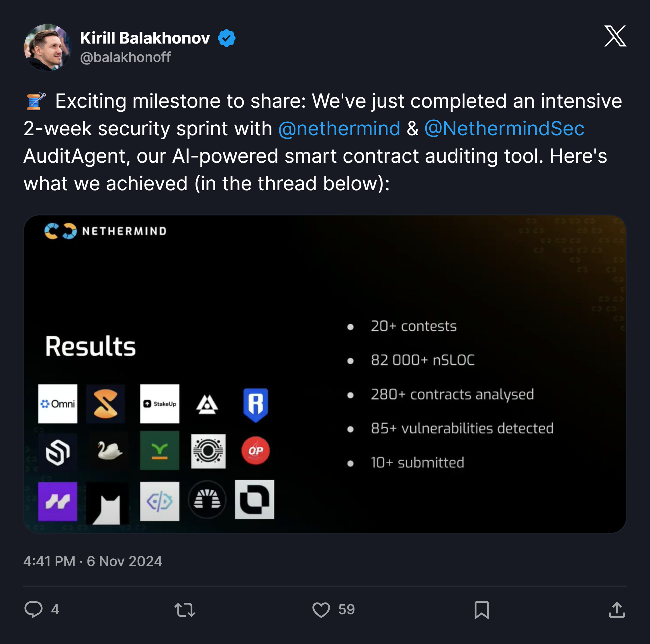The image size is (650, 644).
Task: Click the Omni logo tile
Action: tap(58, 404)
